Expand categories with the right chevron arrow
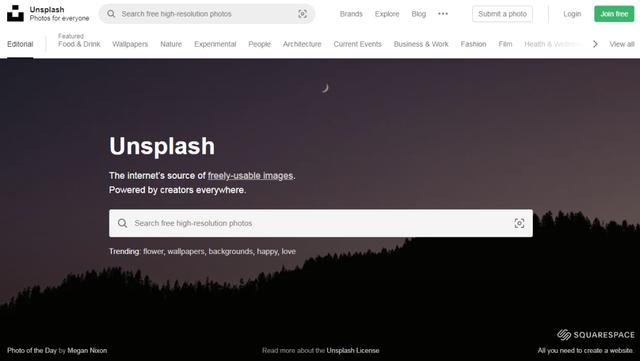Image resolution: width=640 pixels, height=361 pixels. click(595, 44)
